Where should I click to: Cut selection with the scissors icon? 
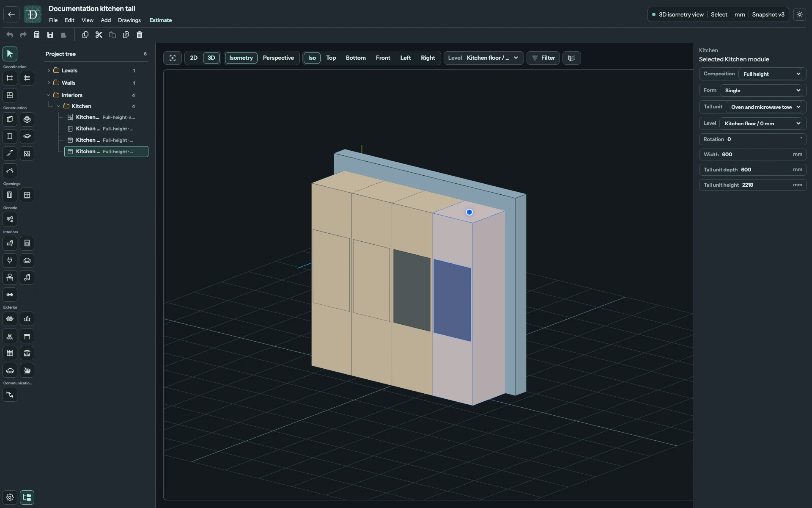coord(99,35)
